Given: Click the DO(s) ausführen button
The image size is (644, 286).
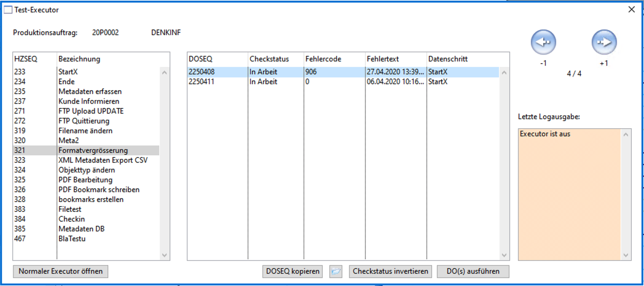Looking at the screenshot, I should pos(473,271).
